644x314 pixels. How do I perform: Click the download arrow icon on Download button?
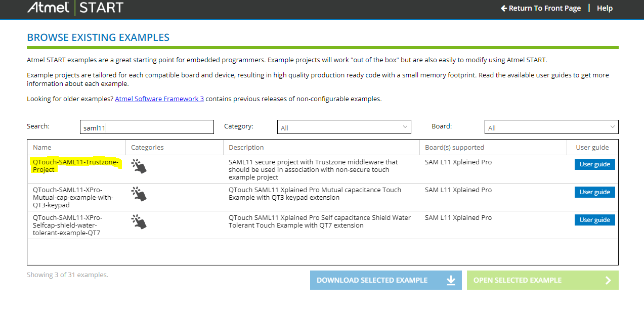[451, 280]
